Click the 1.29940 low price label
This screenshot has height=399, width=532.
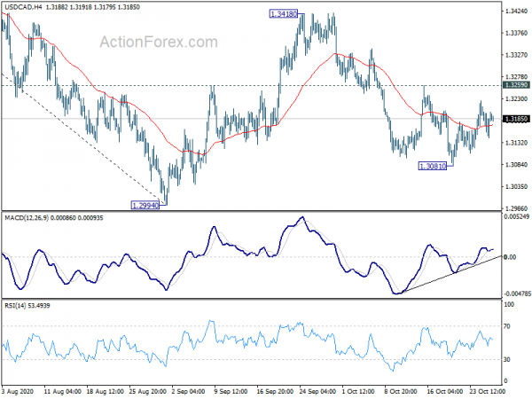point(145,206)
